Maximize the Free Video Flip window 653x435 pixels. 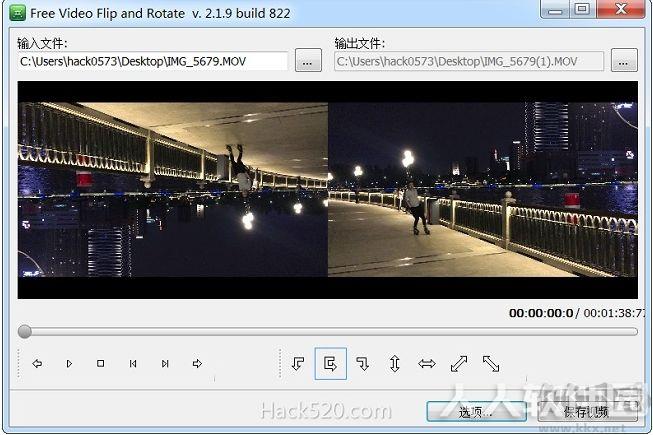click(x=583, y=9)
